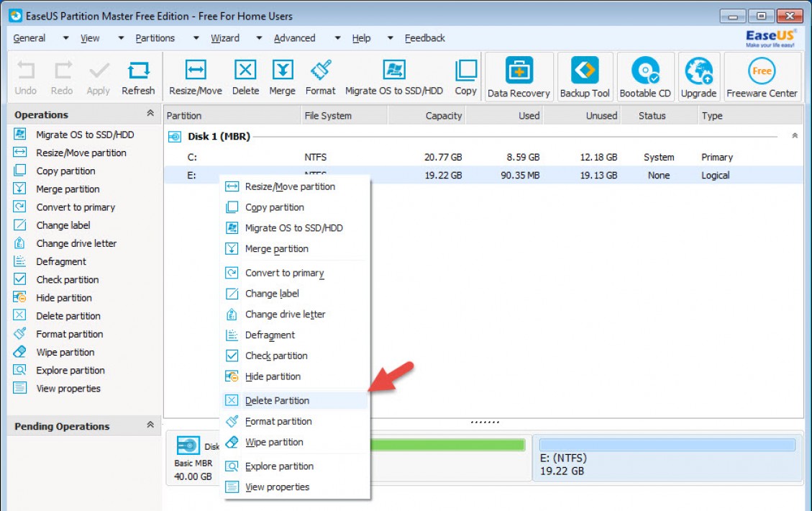Screen dimensions: 812x511
Task: Collapse the Operations panel
Action: click(150, 113)
